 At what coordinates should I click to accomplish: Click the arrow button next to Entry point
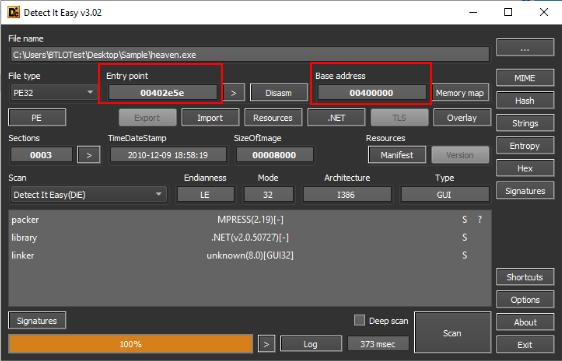pos(234,93)
